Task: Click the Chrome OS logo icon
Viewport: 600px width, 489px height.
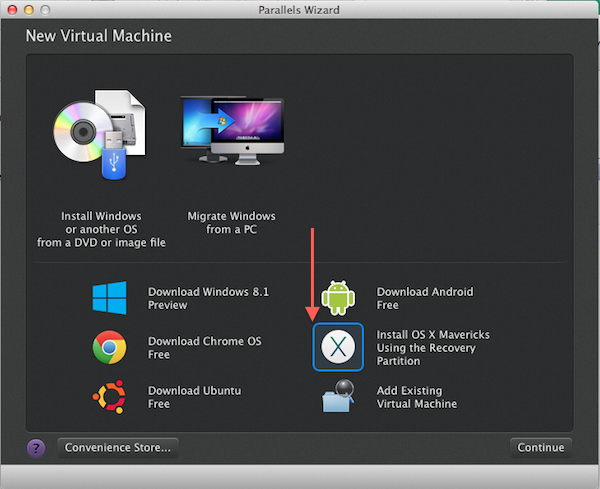Action: [109, 347]
